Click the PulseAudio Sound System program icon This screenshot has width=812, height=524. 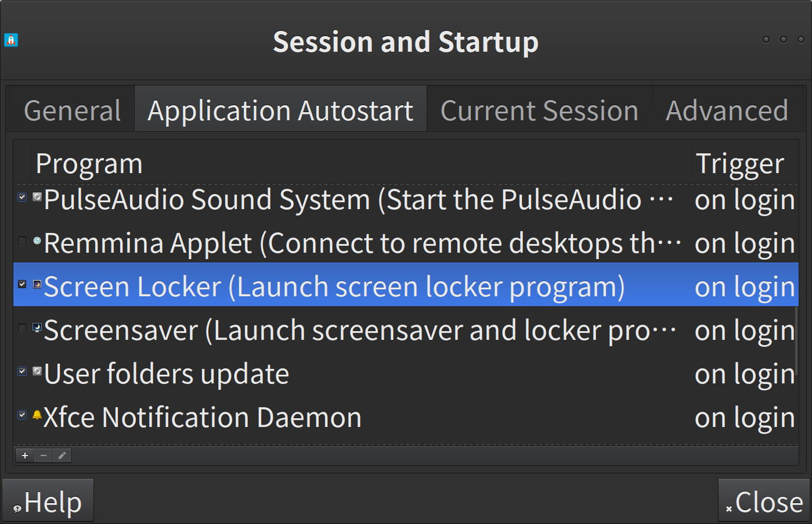click(x=37, y=198)
